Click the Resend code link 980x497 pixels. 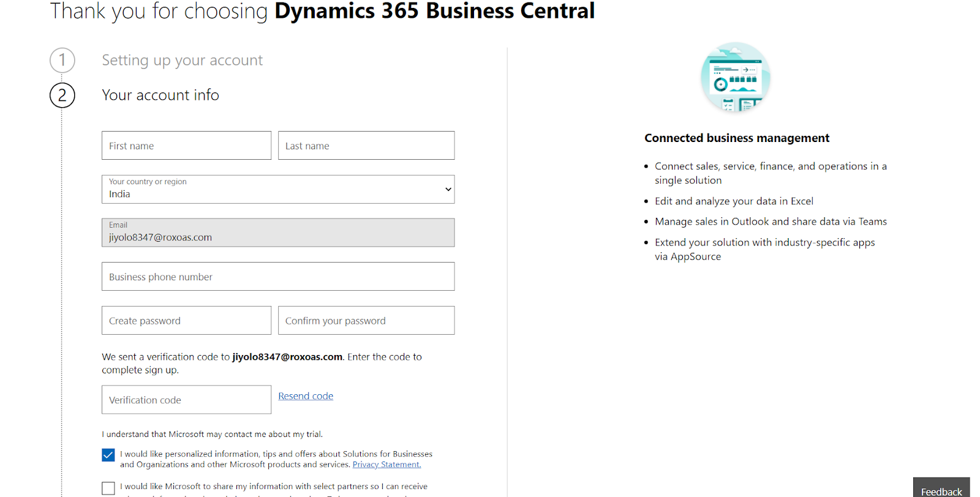(x=306, y=396)
